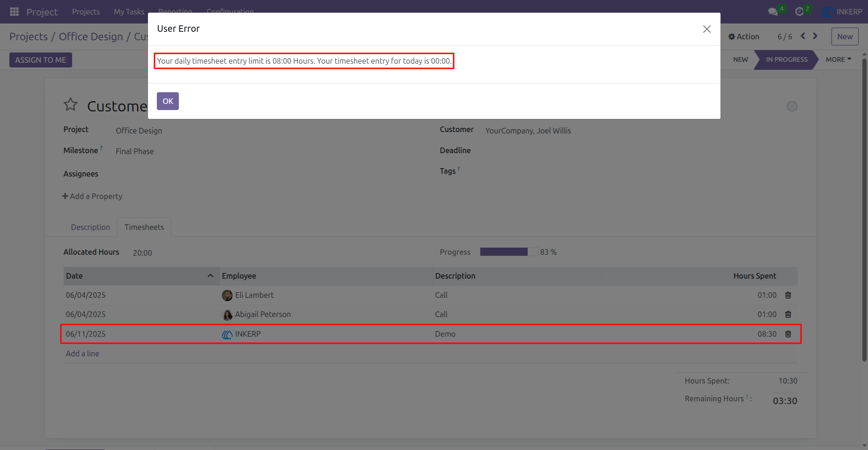Open the Action gear menu
Image resolution: width=868 pixels, height=450 pixels.
pyautogui.click(x=744, y=37)
